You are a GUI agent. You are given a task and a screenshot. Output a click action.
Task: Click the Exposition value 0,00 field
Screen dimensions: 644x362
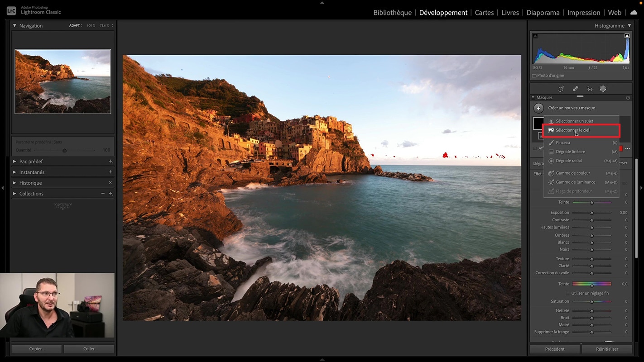pos(624,213)
